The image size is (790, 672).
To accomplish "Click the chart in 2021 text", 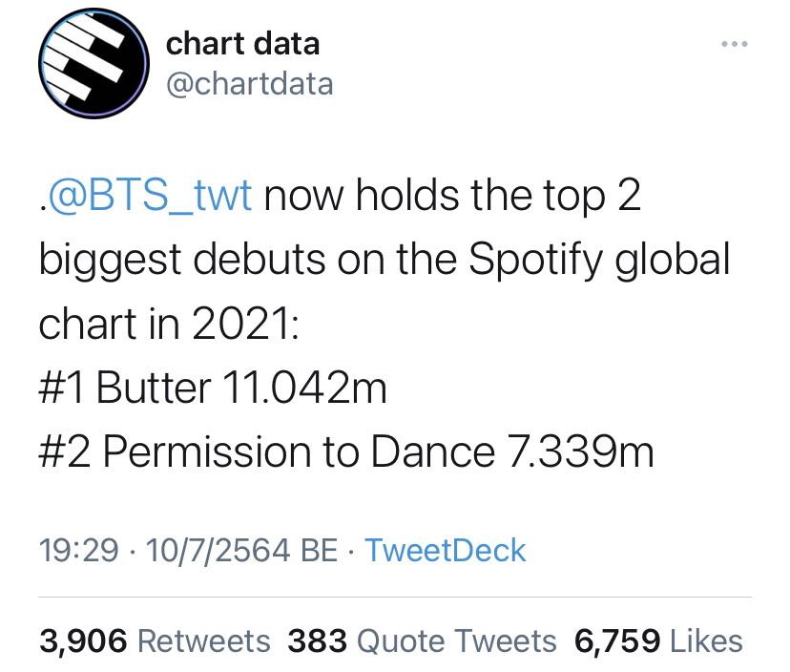I will [x=169, y=324].
